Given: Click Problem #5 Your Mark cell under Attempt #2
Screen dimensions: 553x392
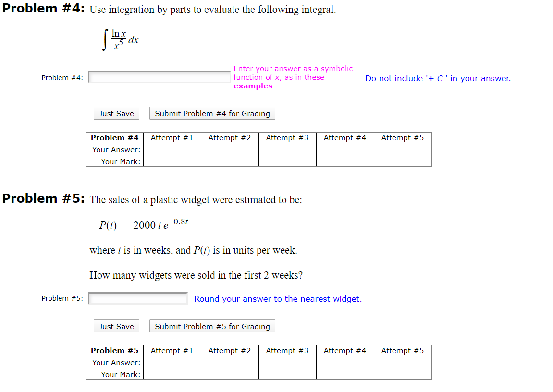Looking at the screenshot, I should coord(230,374).
